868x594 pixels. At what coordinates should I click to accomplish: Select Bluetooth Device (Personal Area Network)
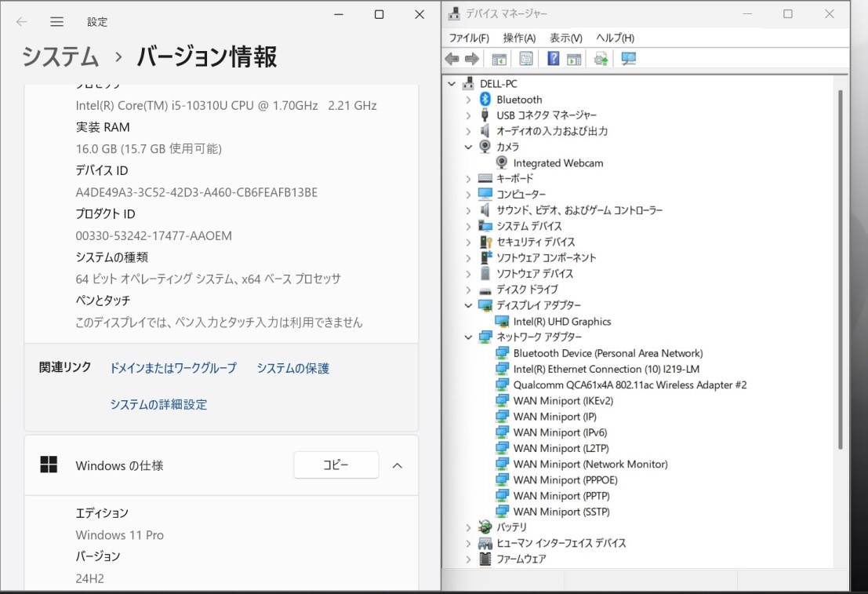coord(608,353)
